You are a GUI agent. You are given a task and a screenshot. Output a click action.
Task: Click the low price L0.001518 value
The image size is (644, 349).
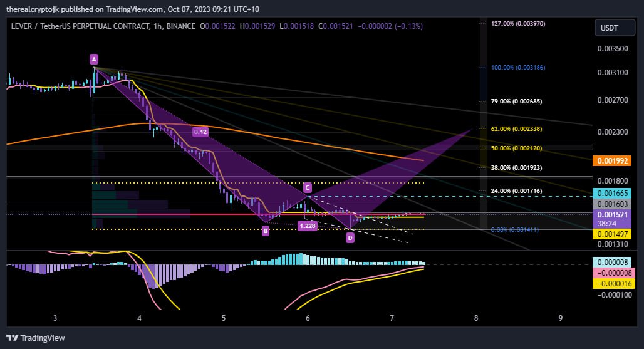pyautogui.click(x=296, y=26)
